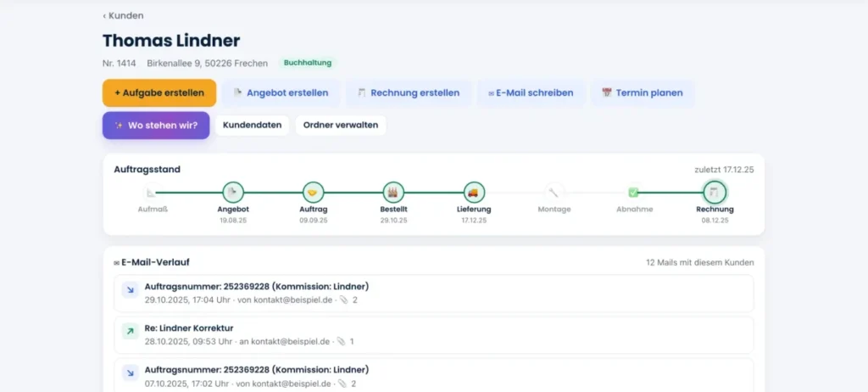The image size is (868, 392).
Task: Click the Montage stage label
Action: coord(554,210)
